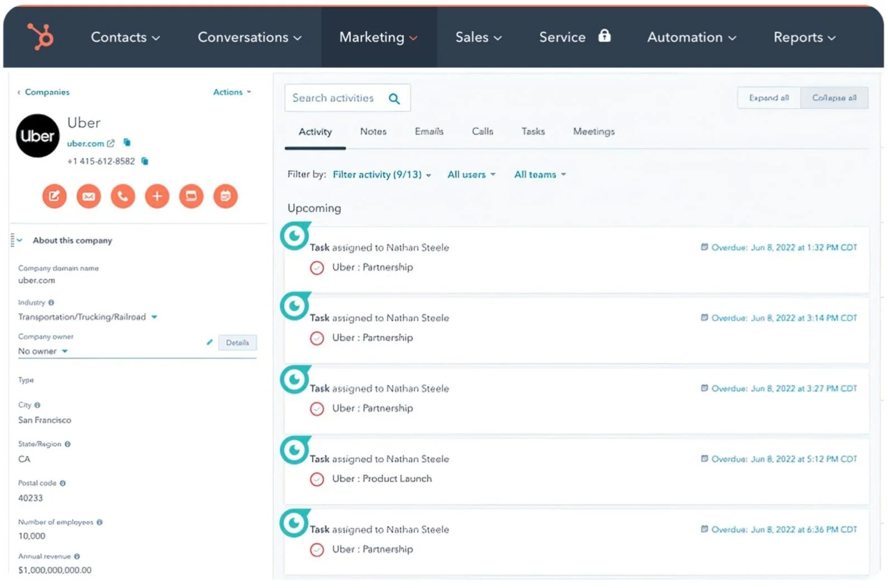
Task: Open the Actions dropdown
Action: [x=232, y=92]
